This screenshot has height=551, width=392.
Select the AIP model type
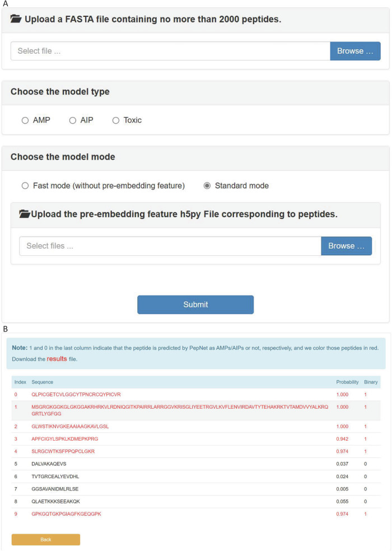[73, 120]
